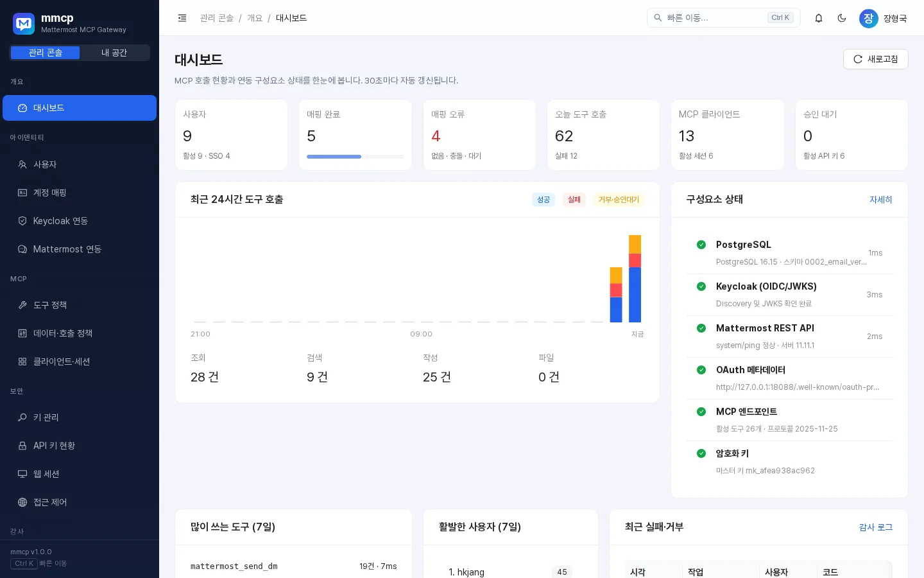924x578 pixels.
Task: Click the Keycloak 연동 shield icon
Action: tap(22, 221)
